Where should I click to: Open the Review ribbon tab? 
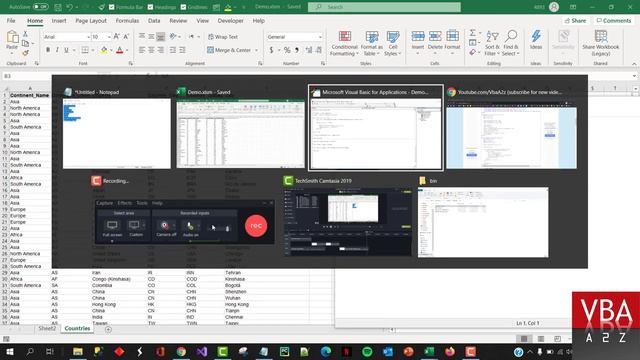(178, 20)
